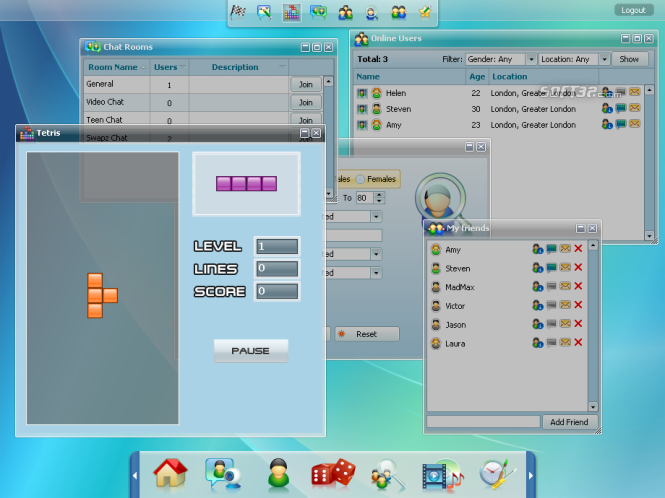Remove Laura from My Friends list
This screenshot has width=665, height=498.
click(578, 342)
